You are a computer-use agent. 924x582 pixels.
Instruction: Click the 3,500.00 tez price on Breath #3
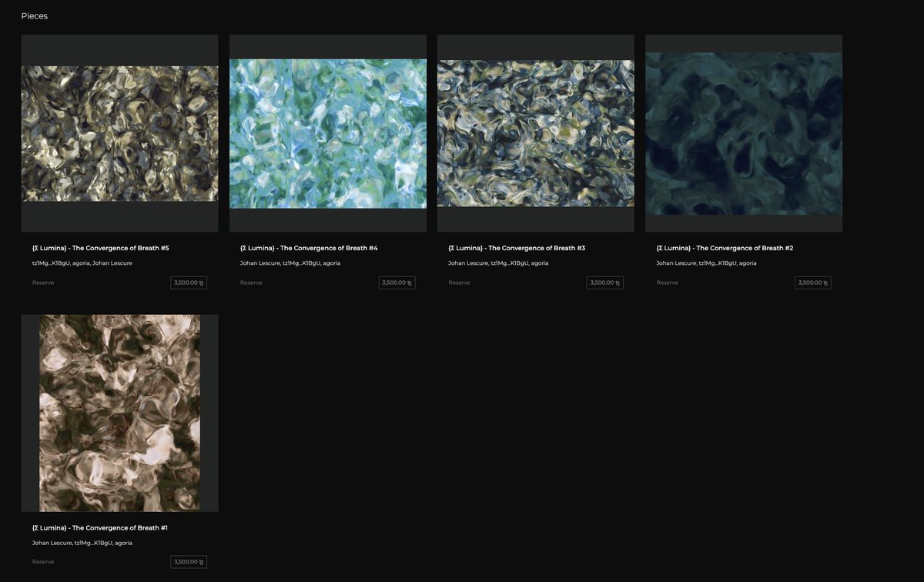click(x=604, y=283)
